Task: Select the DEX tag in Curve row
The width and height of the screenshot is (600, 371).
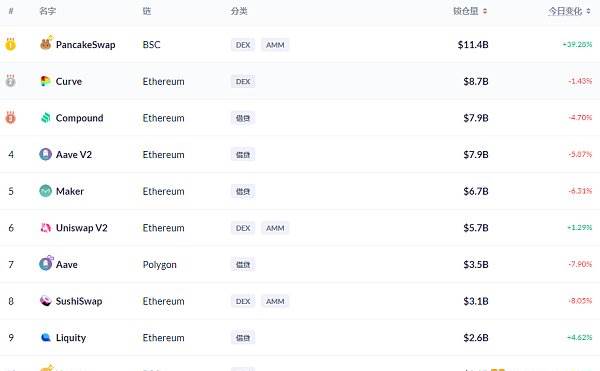Action: [x=243, y=81]
